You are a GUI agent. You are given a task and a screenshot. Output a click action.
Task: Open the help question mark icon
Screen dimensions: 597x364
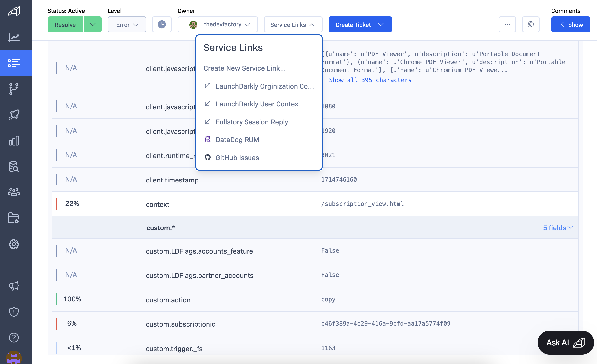point(14,338)
